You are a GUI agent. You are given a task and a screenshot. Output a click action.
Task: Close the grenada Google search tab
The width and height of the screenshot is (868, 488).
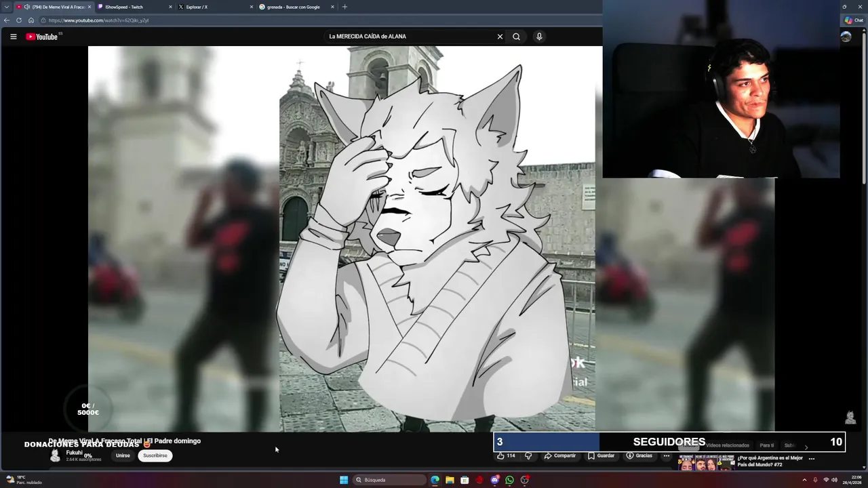coord(333,7)
